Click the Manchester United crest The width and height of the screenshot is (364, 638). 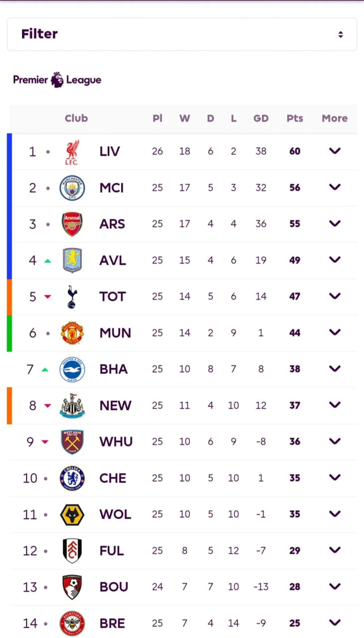coord(72,333)
